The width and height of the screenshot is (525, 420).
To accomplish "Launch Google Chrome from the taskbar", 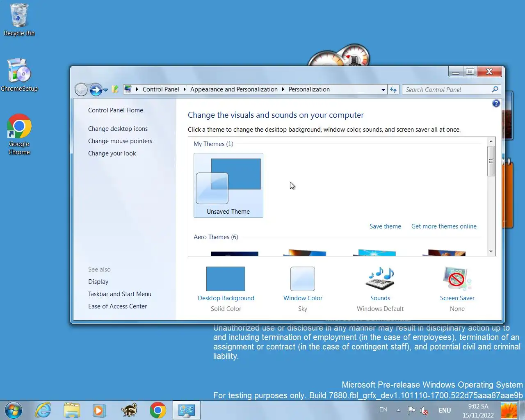I will [157, 410].
